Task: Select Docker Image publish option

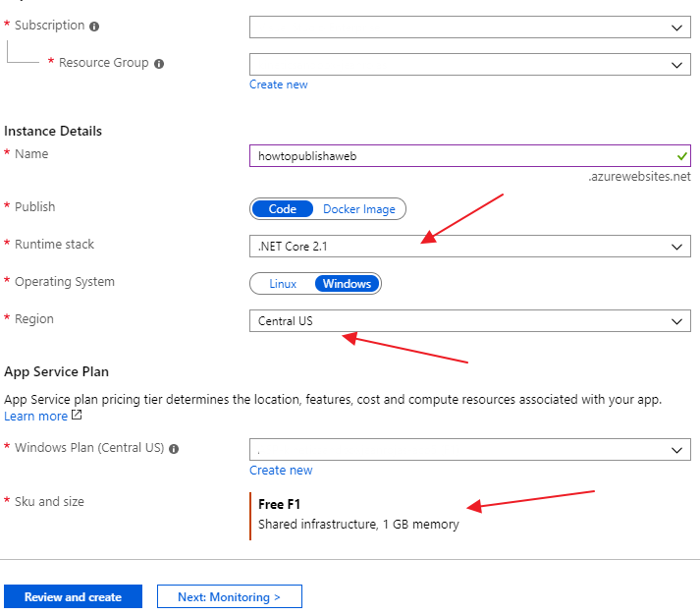Action: pos(359,209)
